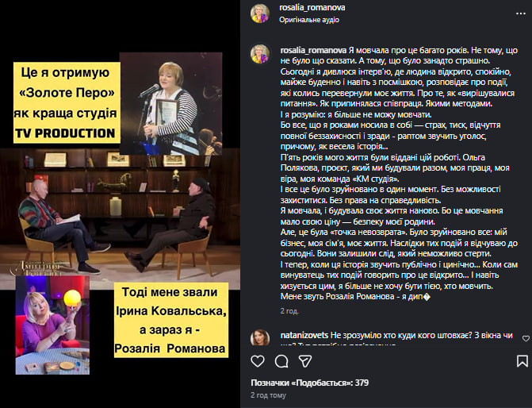Open the rosalia_romanova username in the caption
Screen dimensions: 532x408
click(313, 50)
